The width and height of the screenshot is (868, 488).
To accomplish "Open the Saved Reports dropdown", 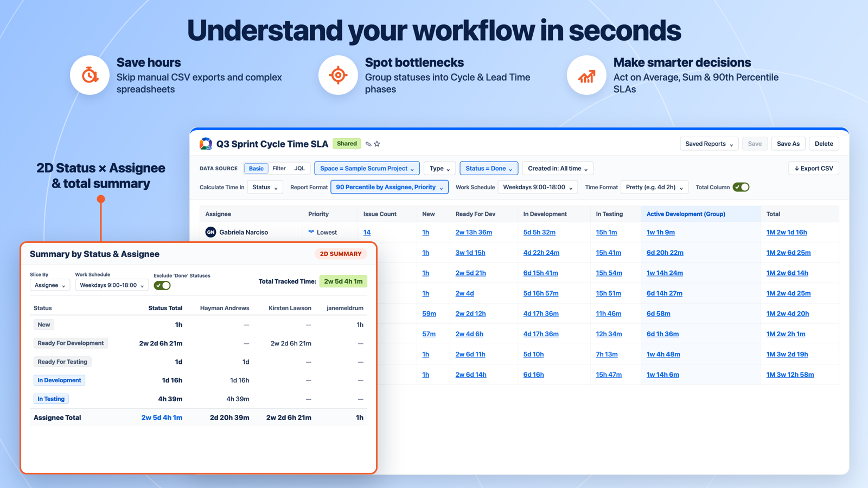I will pyautogui.click(x=709, y=144).
